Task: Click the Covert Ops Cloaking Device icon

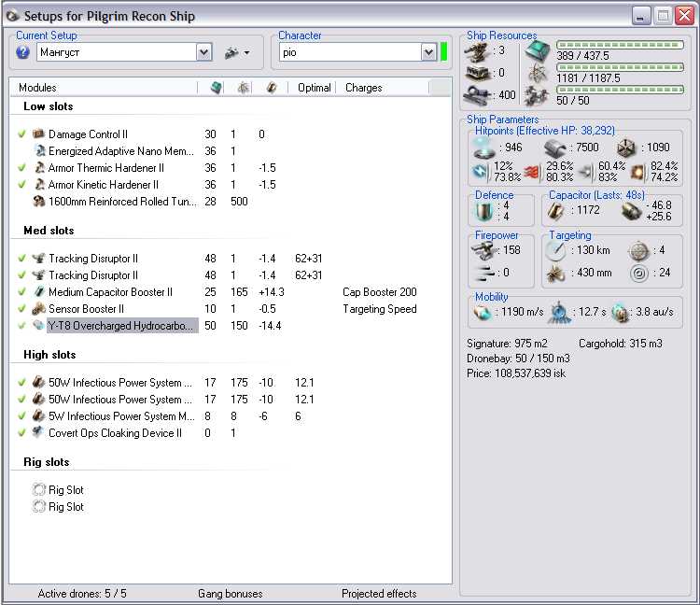Action: 39,432
